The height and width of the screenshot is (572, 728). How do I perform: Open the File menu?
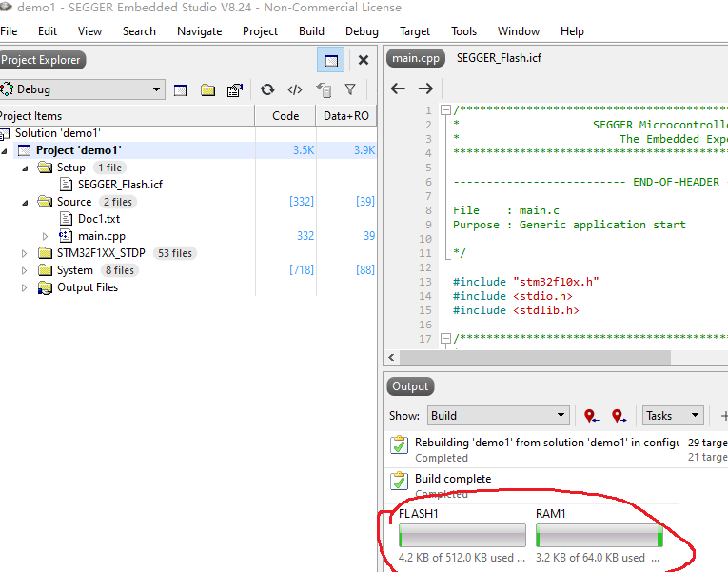click(x=9, y=31)
